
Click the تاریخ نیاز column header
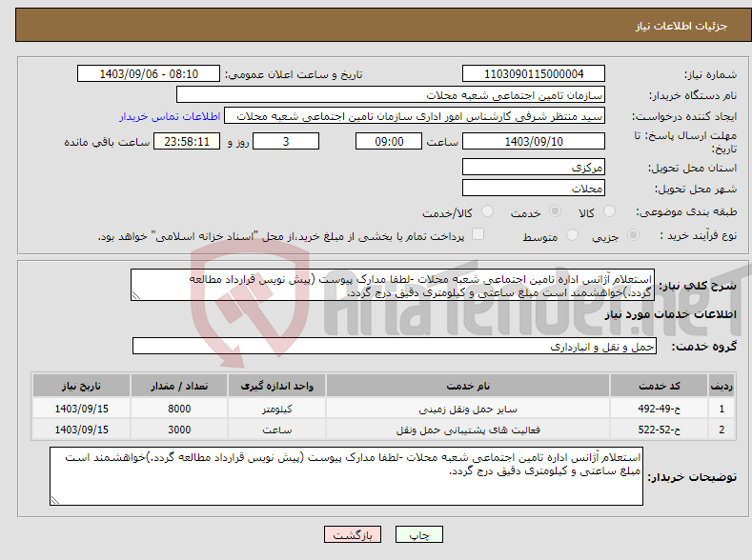[x=81, y=386]
